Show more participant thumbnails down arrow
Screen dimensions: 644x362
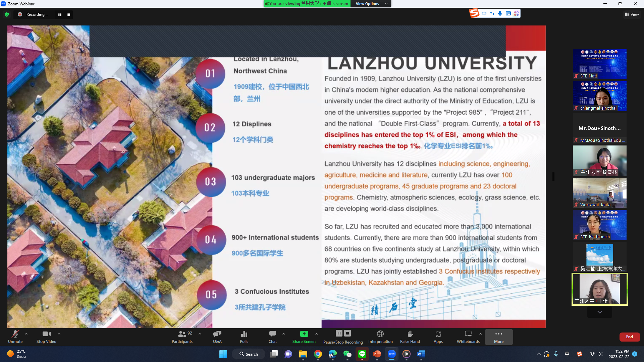(x=600, y=312)
